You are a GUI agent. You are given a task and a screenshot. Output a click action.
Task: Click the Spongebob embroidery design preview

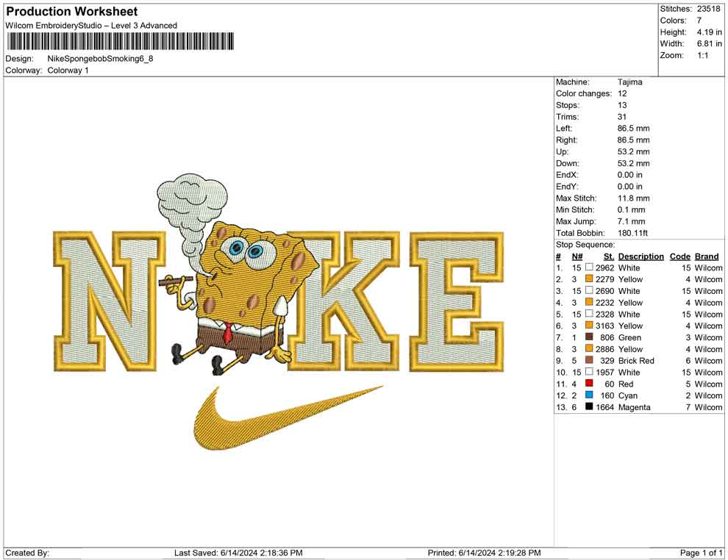(x=279, y=312)
